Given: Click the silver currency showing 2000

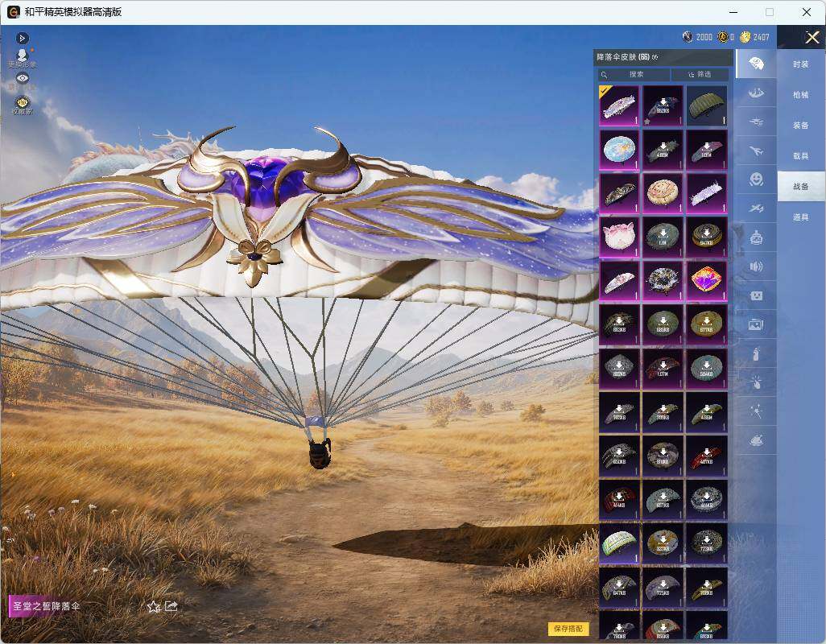Looking at the screenshot, I should (697, 37).
